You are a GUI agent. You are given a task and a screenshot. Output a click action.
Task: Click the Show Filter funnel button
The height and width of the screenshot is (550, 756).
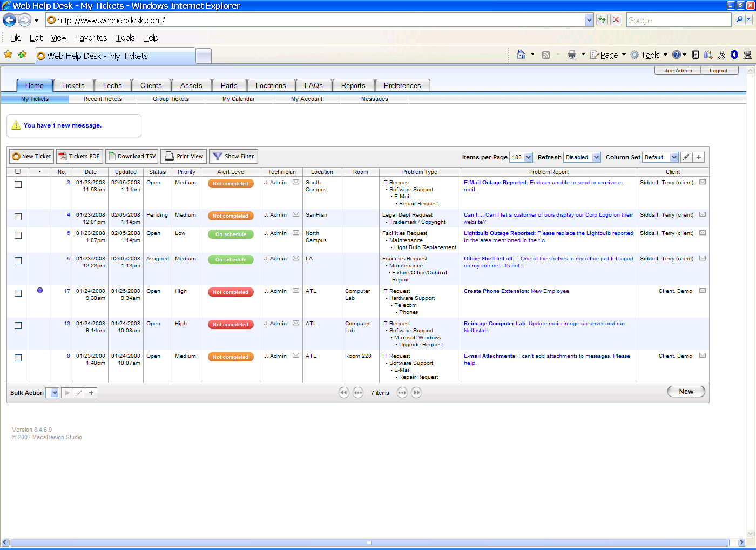pos(233,156)
